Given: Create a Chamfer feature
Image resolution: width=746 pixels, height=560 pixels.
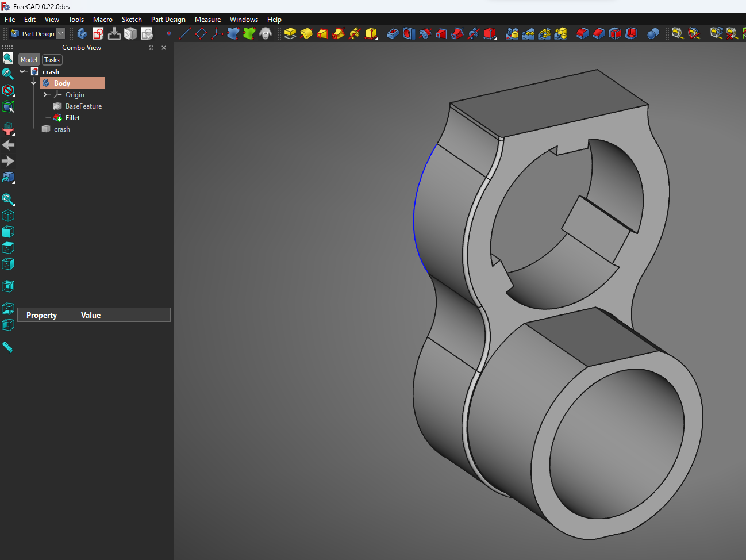Looking at the screenshot, I should pyautogui.click(x=598, y=33).
